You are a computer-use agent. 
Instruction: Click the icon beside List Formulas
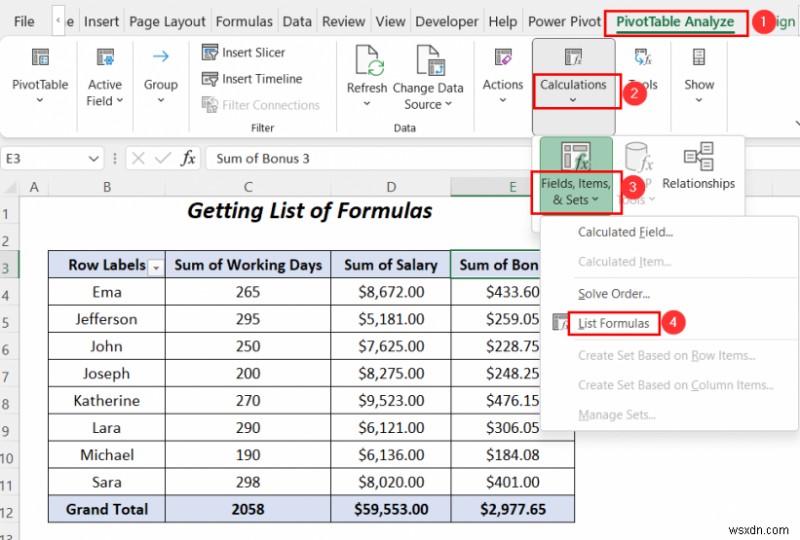559,323
